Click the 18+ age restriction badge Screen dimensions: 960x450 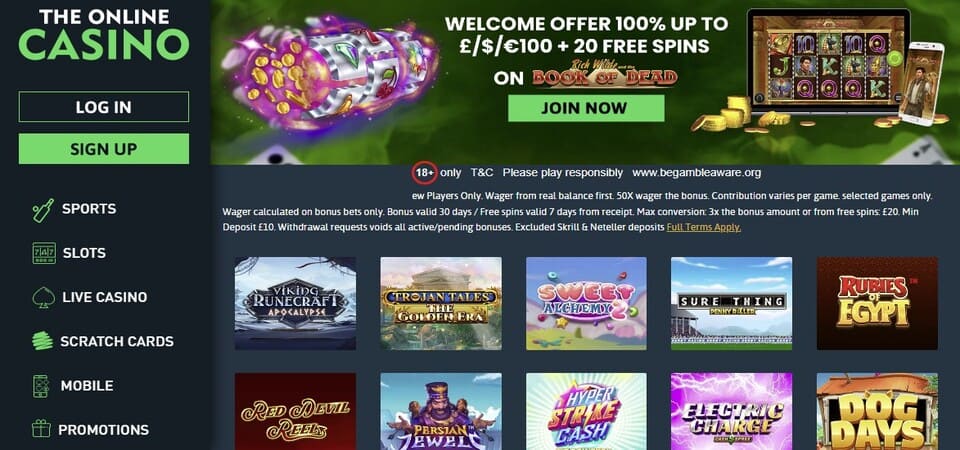click(x=425, y=173)
